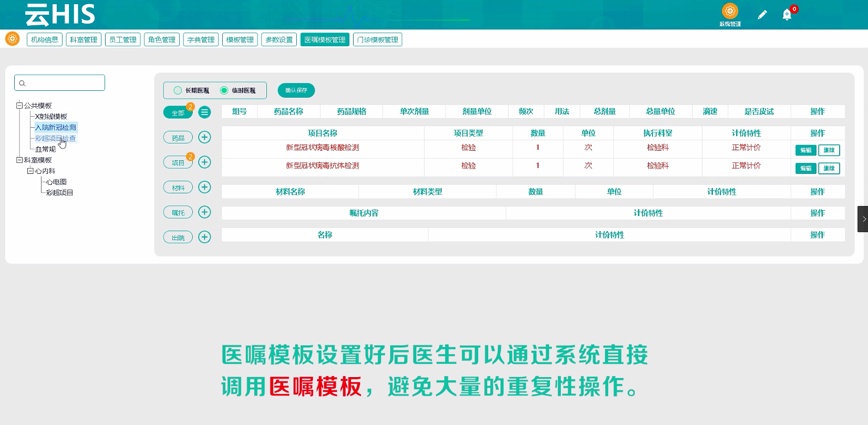Click the 材料 category button

178,188
